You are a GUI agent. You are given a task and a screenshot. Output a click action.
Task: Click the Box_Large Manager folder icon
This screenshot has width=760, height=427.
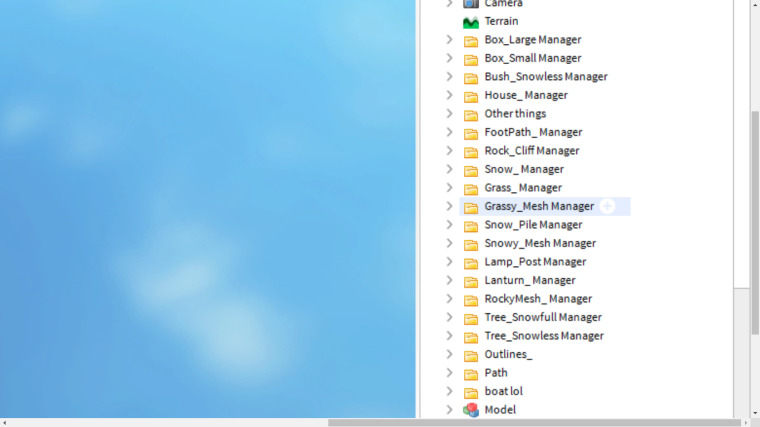pos(471,41)
